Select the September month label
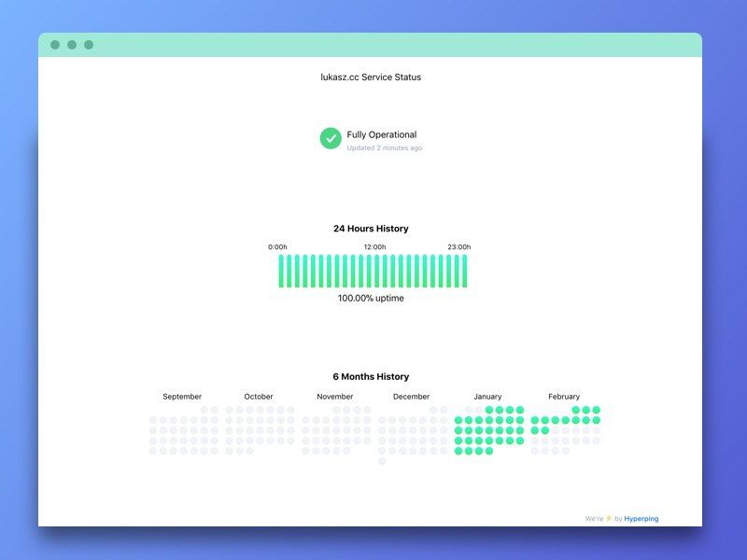 (x=182, y=396)
